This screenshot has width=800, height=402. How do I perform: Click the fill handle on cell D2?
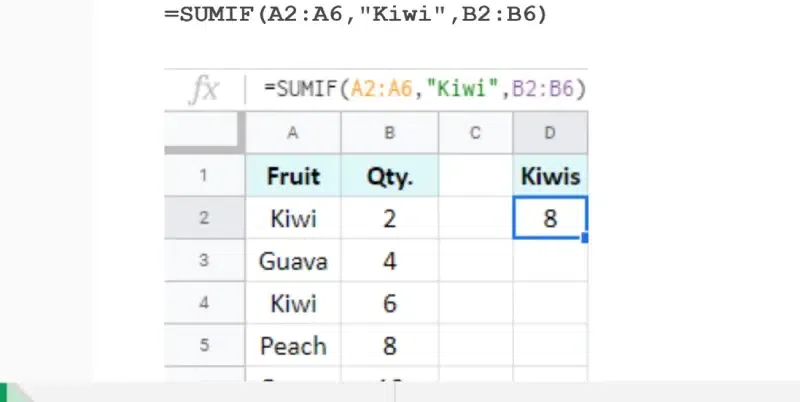(x=583, y=238)
